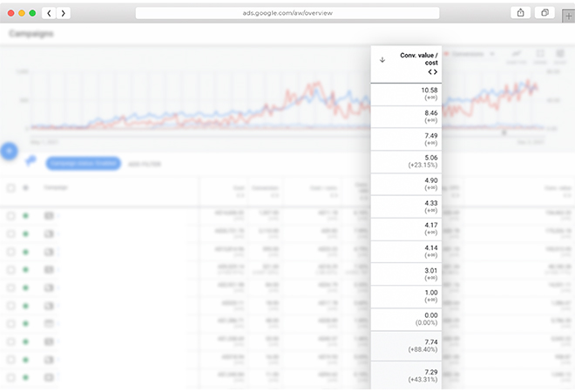Check the first campaign row checkbox

[x=10, y=215]
